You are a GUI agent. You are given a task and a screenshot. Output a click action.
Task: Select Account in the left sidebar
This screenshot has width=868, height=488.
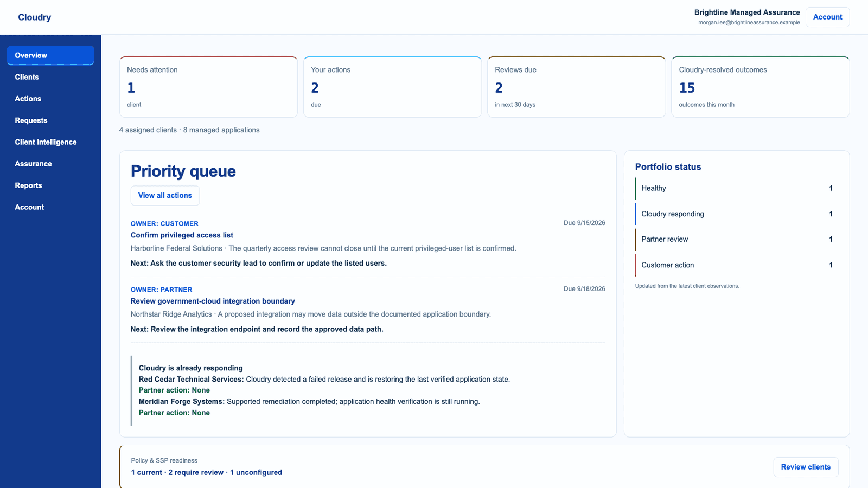(x=50, y=207)
